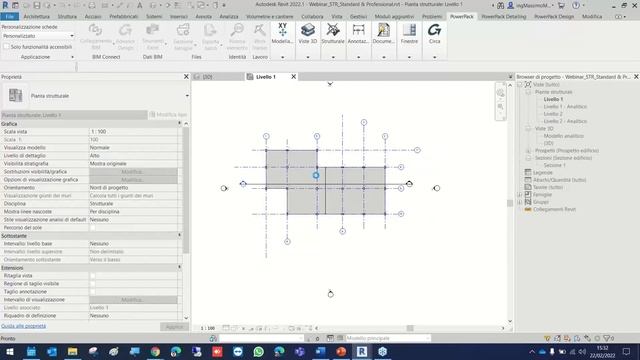
Task: Click the Print icon in quick access toolbar
Action: click(x=92, y=5)
